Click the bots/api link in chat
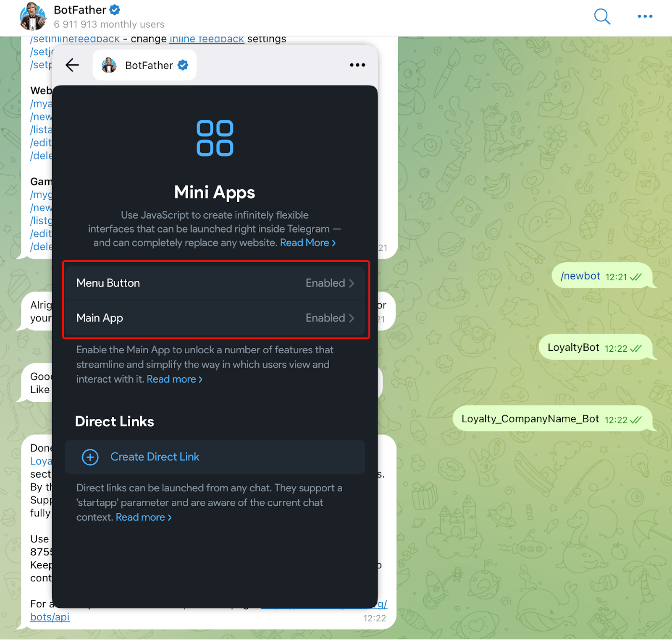 click(50, 617)
